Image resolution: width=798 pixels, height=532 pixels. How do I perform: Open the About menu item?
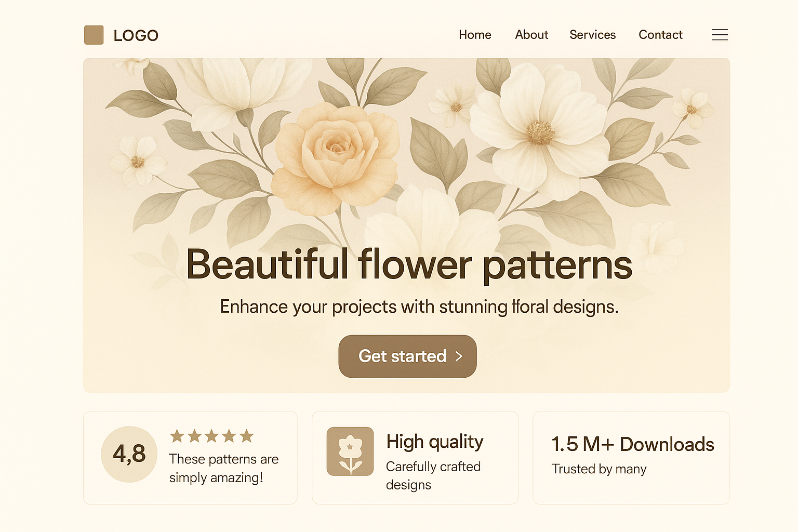(531, 35)
